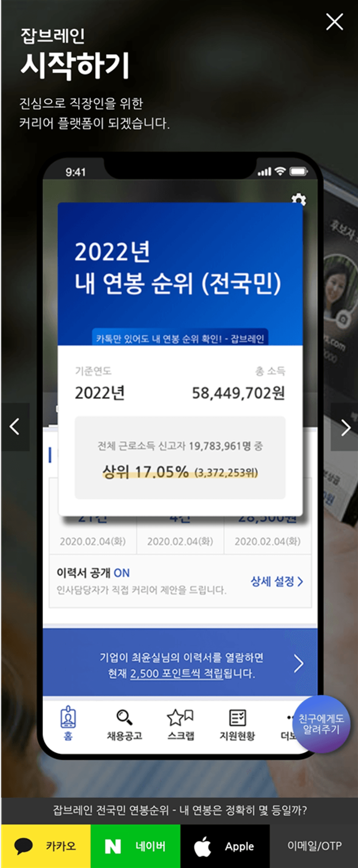Image resolution: width=358 pixels, height=868 pixels.
Task: Go to the previous slide arrow
Action: click(15, 427)
